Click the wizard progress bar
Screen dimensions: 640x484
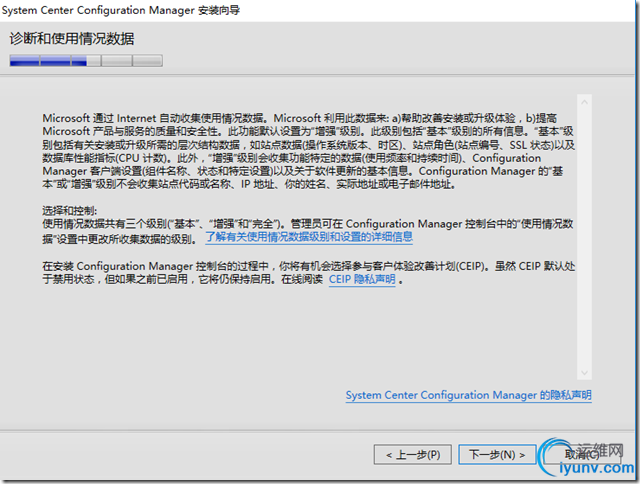point(86,60)
